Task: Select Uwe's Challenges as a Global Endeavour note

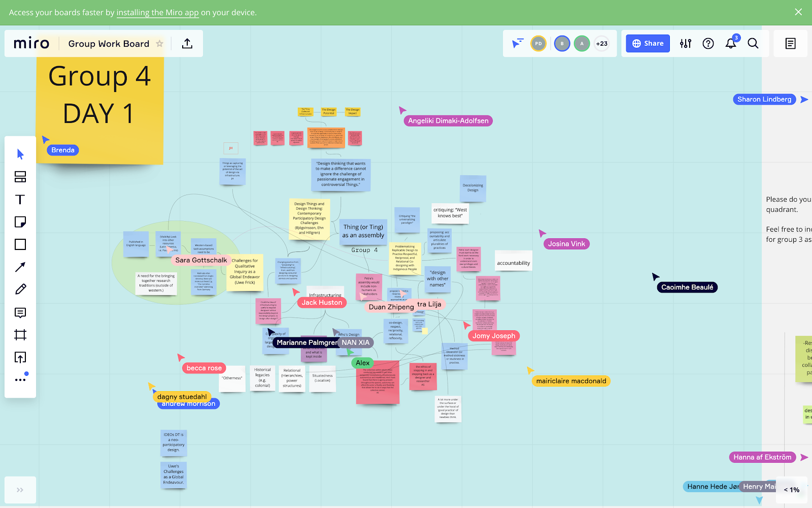Action: (174, 475)
